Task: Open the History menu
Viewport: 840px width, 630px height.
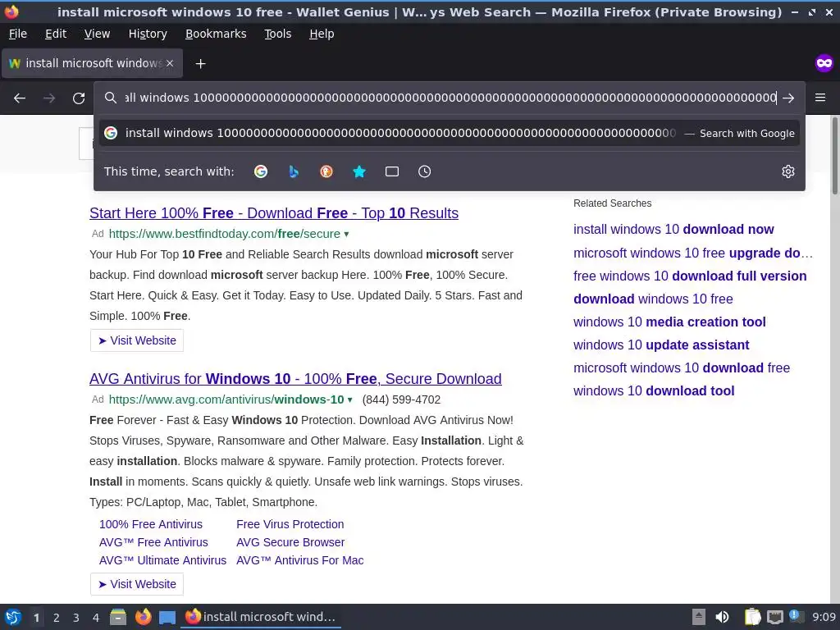Action: pos(148,34)
